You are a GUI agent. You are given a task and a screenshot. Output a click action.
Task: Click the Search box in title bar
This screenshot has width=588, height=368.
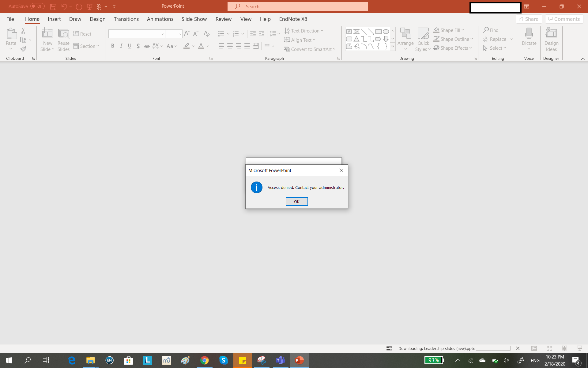pyautogui.click(x=297, y=6)
